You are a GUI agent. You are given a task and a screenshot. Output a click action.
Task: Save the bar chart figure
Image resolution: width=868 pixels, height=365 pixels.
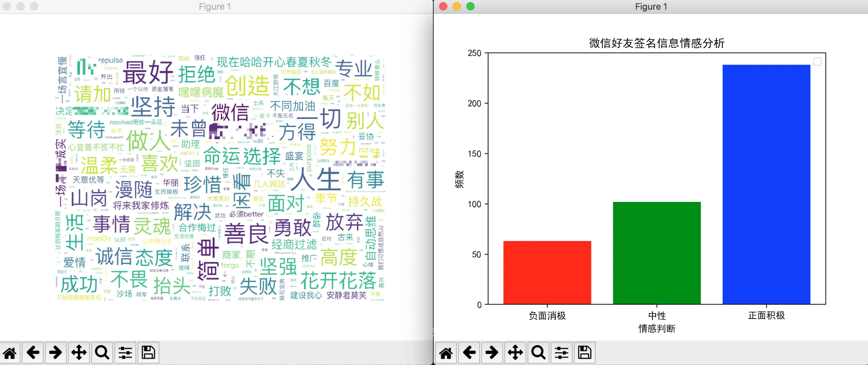(585, 353)
